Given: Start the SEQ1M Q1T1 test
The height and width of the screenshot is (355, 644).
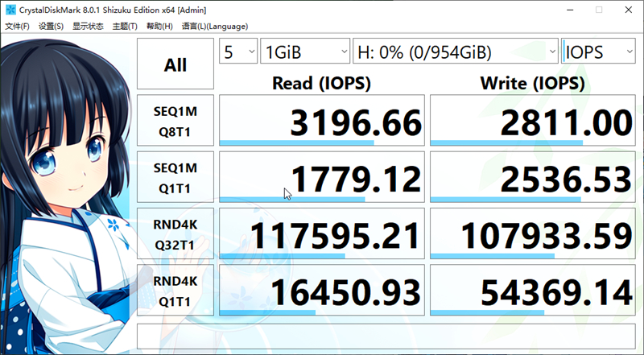Looking at the screenshot, I should tap(175, 177).
